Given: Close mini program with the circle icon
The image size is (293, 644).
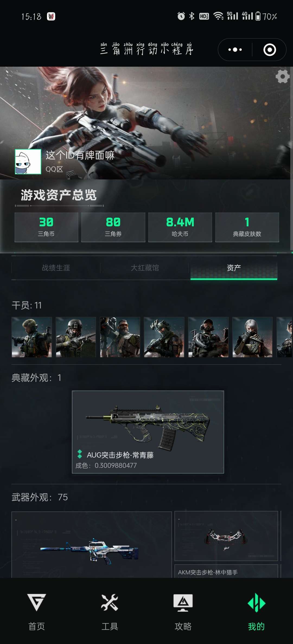Looking at the screenshot, I should [269, 50].
